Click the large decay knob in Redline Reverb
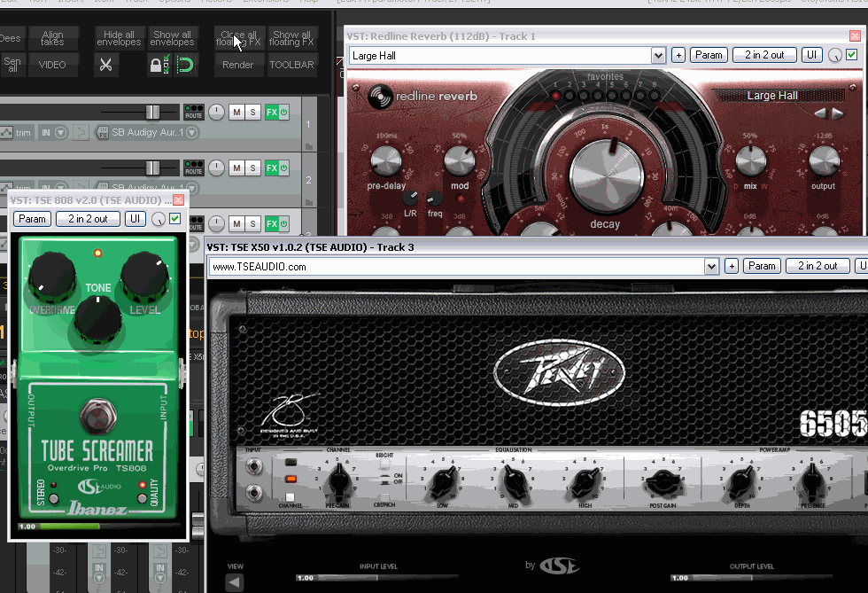Viewport: 868px width, 593px height. [x=606, y=175]
